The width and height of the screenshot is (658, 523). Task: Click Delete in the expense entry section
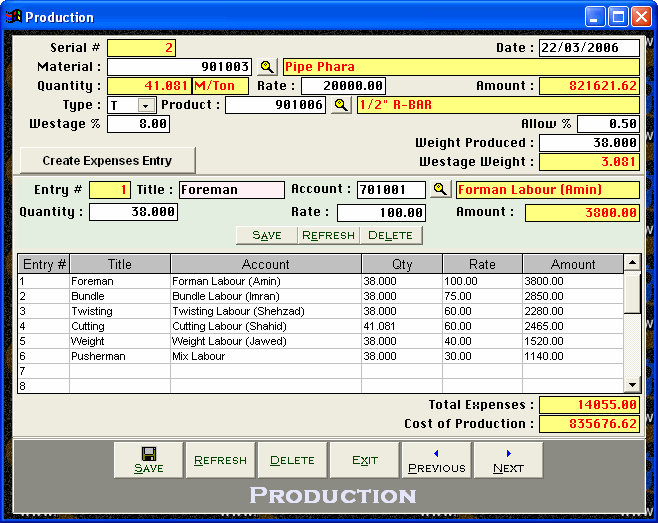pyautogui.click(x=391, y=235)
